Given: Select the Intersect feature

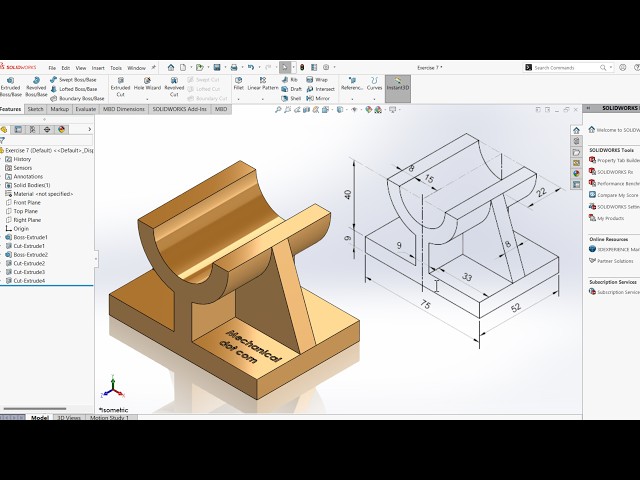Looking at the screenshot, I should coord(320,89).
